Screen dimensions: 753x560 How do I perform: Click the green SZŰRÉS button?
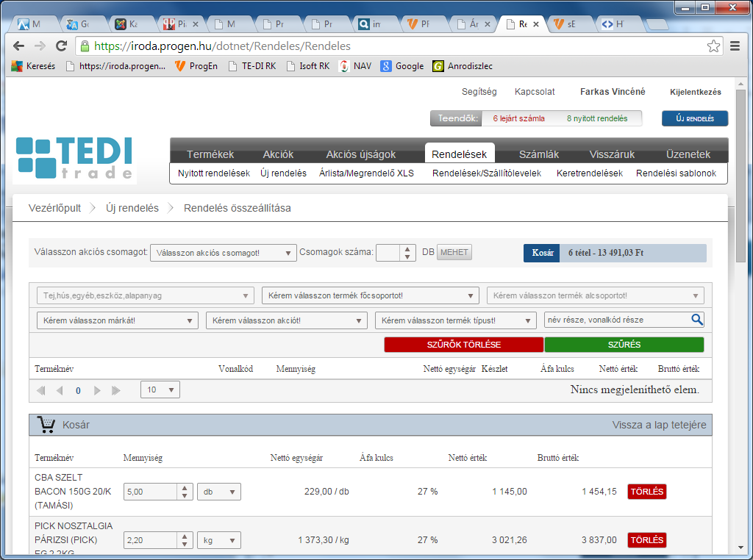(x=624, y=345)
